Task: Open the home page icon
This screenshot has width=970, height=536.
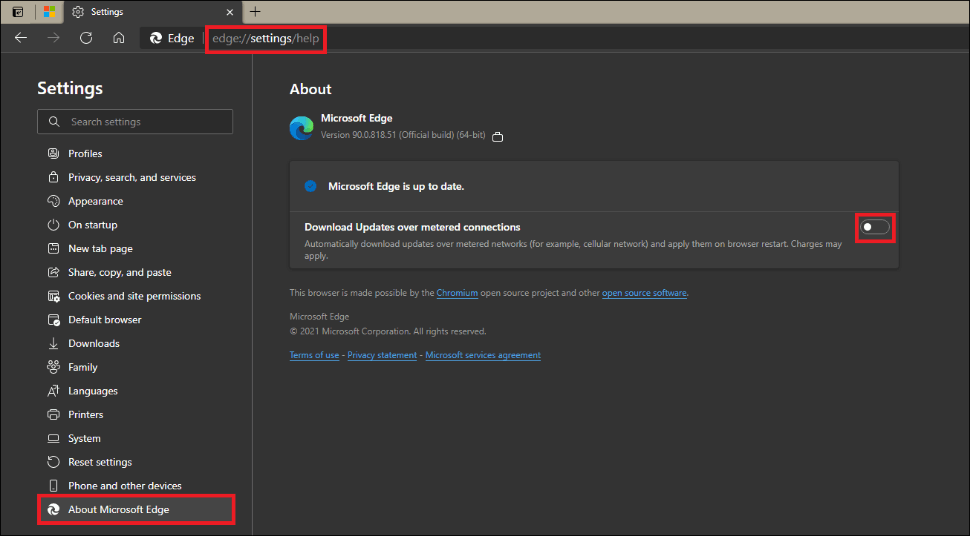Action: point(119,38)
